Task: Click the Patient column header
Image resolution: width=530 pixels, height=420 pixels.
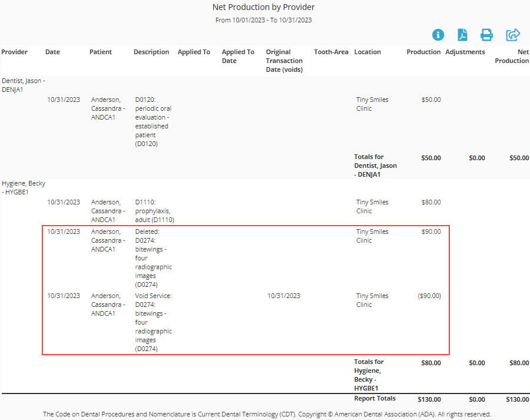Action: (100, 52)
